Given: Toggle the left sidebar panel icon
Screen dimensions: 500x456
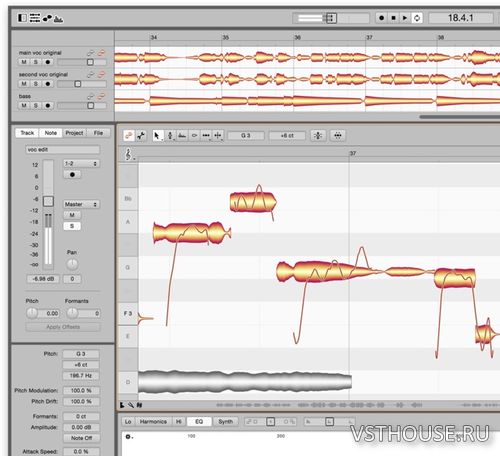Looking at the screenshot, I should pyautogui.click(x=22, y=17).
